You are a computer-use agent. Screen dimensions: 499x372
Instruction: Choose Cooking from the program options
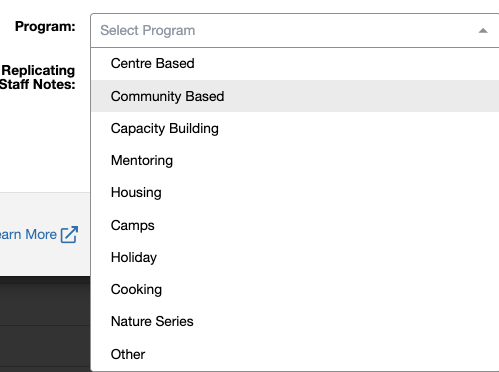click(x=295, y=289)
